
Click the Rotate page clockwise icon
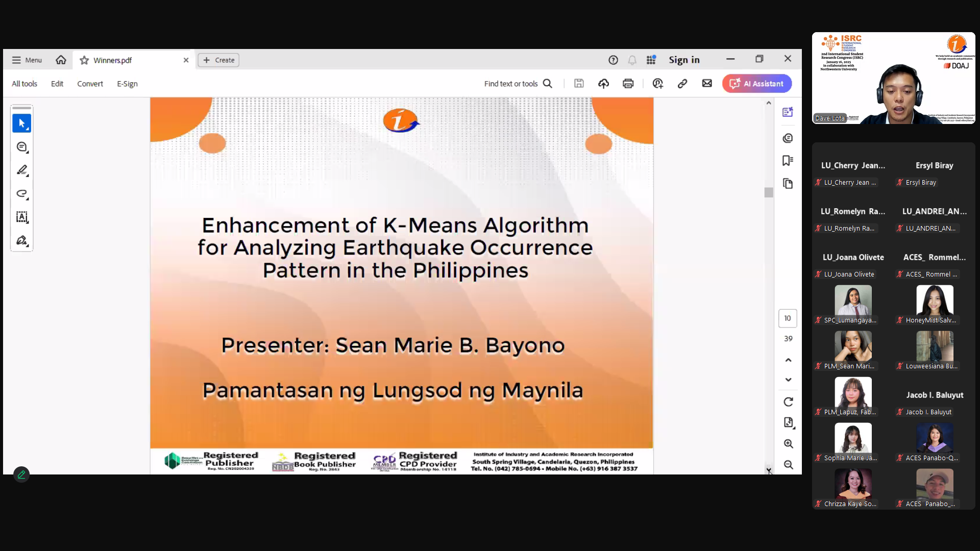[788, 402]
